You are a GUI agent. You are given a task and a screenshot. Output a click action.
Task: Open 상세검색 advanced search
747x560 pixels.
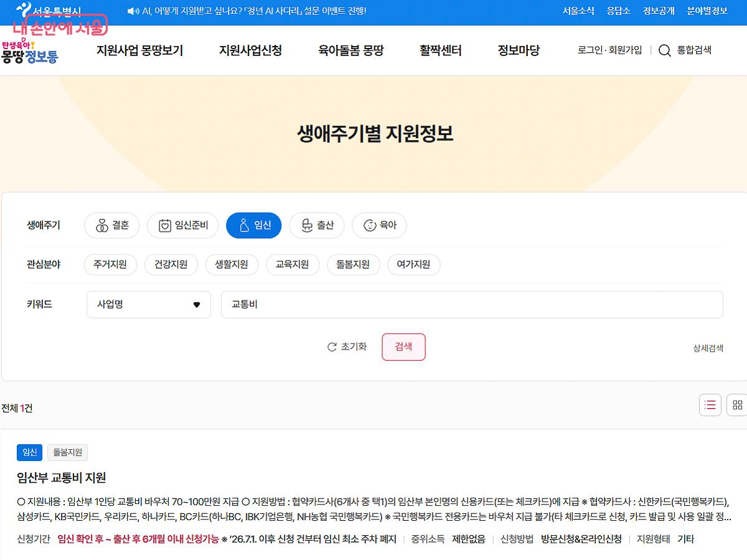click(x=708, y=348)
